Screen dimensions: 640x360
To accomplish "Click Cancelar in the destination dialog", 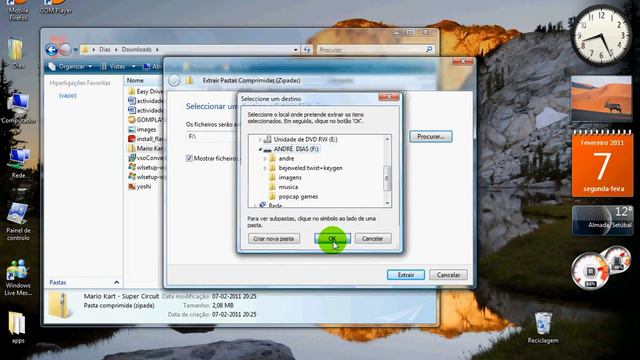I will tap(373, 238).
